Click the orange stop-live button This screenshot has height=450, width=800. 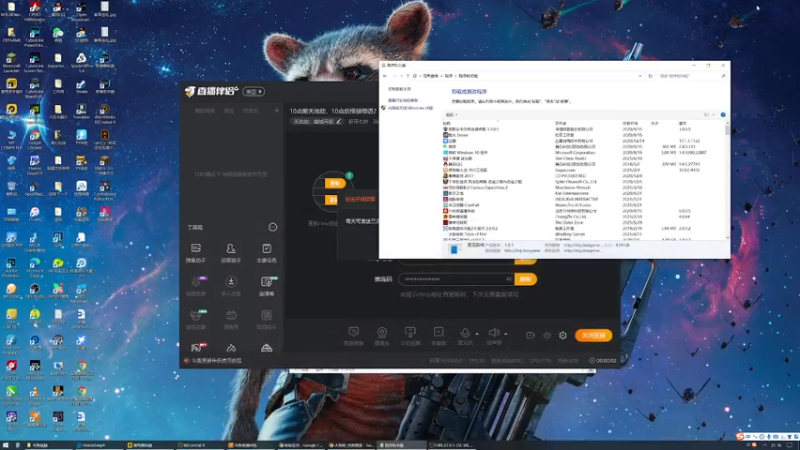593,335
